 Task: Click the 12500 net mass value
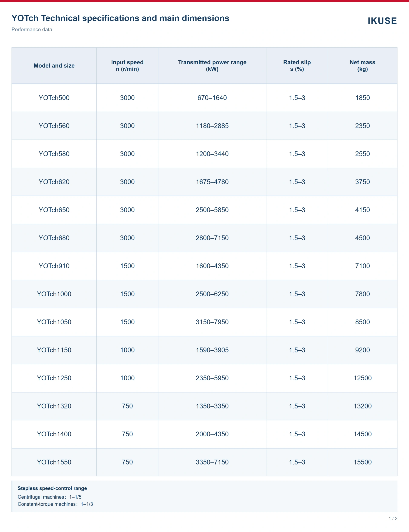363,378
